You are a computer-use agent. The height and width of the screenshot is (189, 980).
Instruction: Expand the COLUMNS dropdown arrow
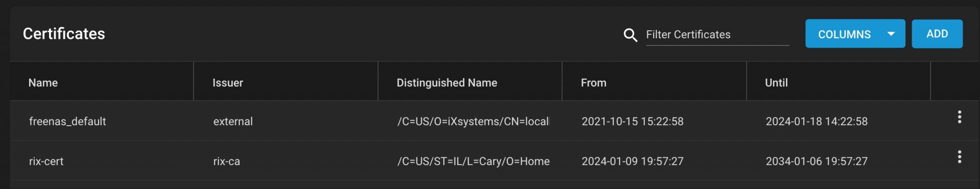pos(891,34)
